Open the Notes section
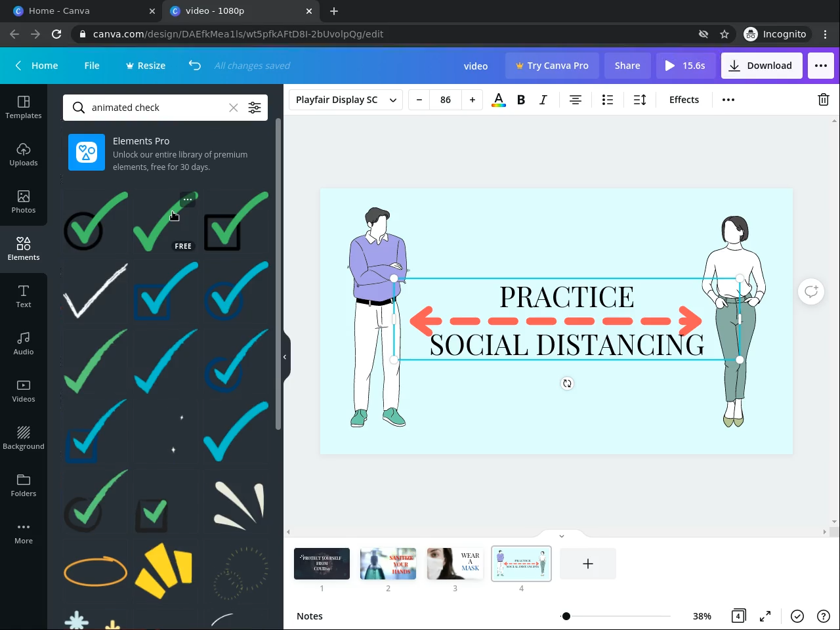 [x=310, y=616]
